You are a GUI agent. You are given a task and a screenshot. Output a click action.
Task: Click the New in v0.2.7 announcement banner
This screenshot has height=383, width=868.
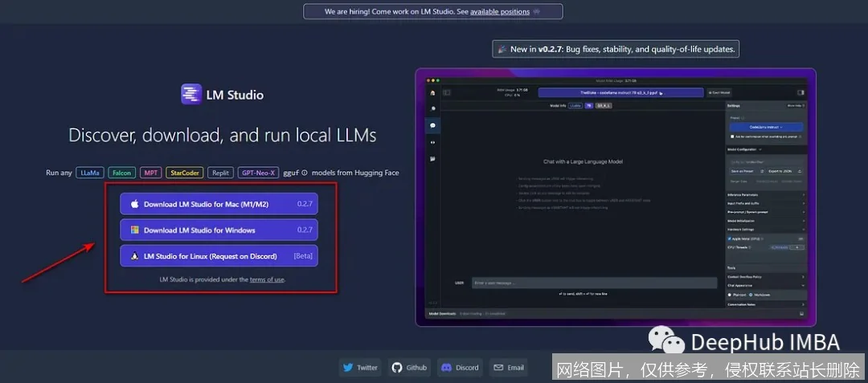point(616,49)
